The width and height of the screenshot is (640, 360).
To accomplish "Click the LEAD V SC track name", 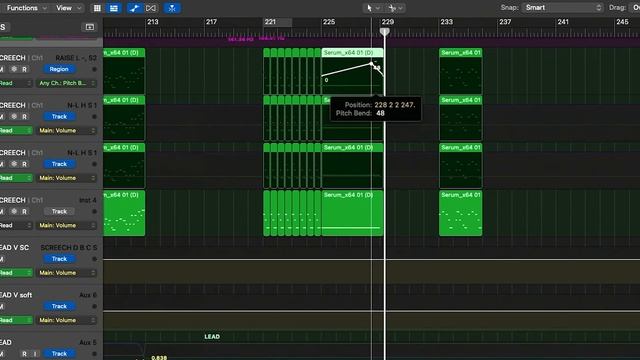I will 15,247.
